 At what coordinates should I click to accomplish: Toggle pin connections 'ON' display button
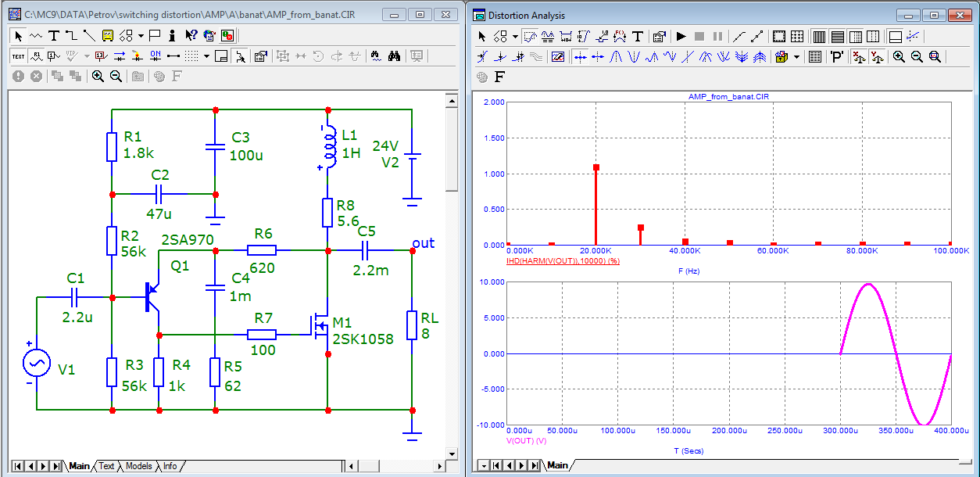[x=155, y=56]
